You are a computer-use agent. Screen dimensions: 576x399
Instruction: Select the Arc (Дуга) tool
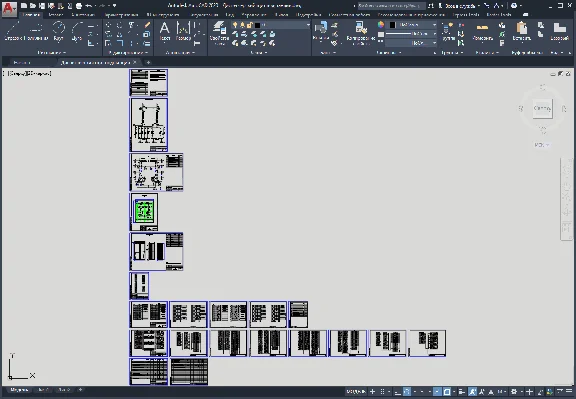[x=76, y=31]
